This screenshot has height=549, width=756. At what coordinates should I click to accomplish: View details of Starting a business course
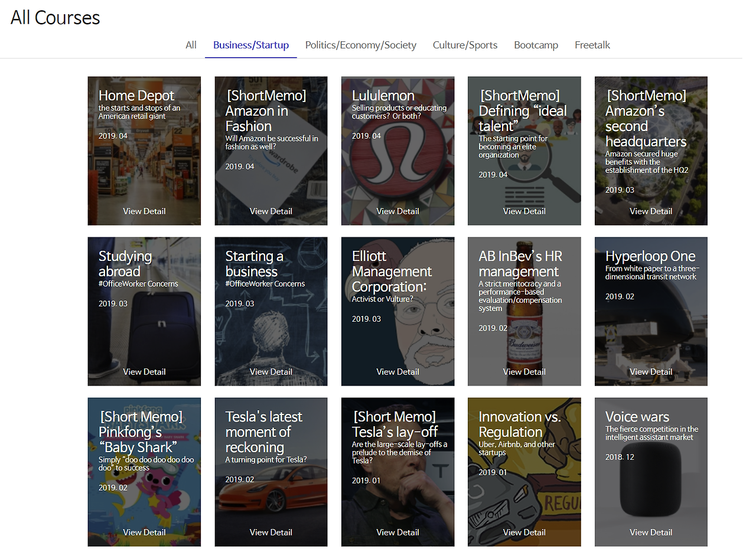[x=271, y=372]
